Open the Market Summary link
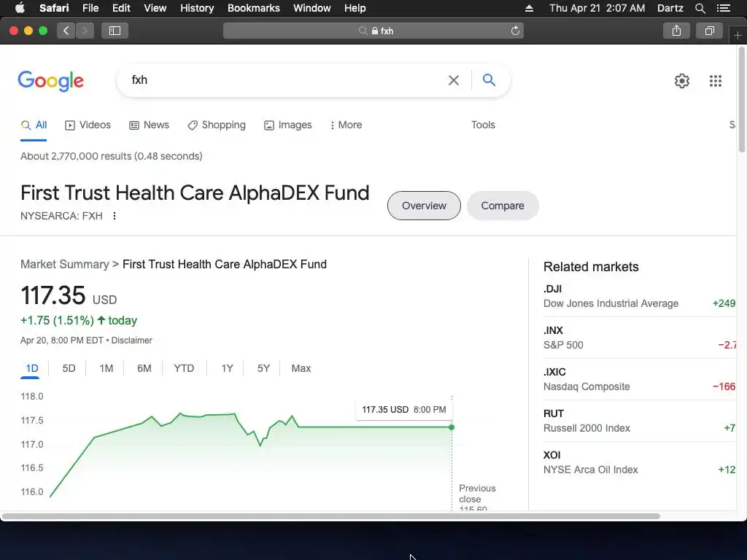This screenshot has height=560, width=747. pyautogui.click(x=65, y=264)
